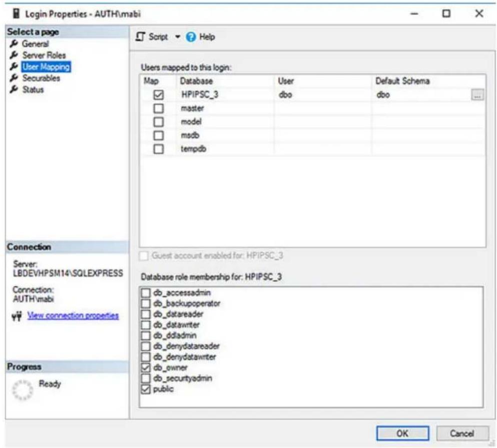The width and height of the screenshot is (497, 448).
Task: Enable the db_denydatareader role
Action: (146, 346)
